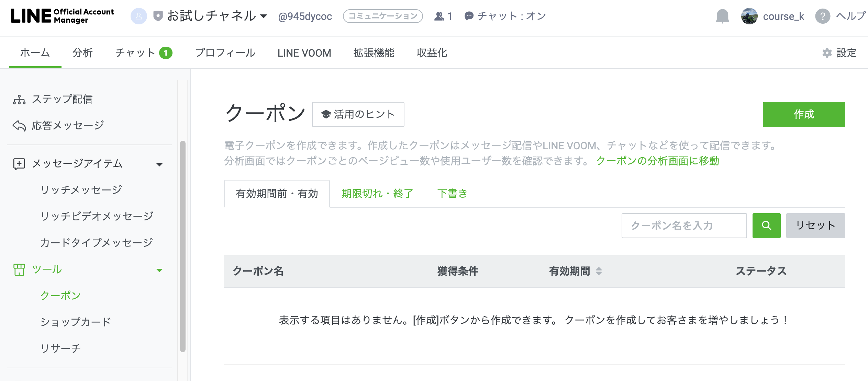The image size is (868, 381).
Task: Click the help question mark icon
Action: click(x=823, y=16)
